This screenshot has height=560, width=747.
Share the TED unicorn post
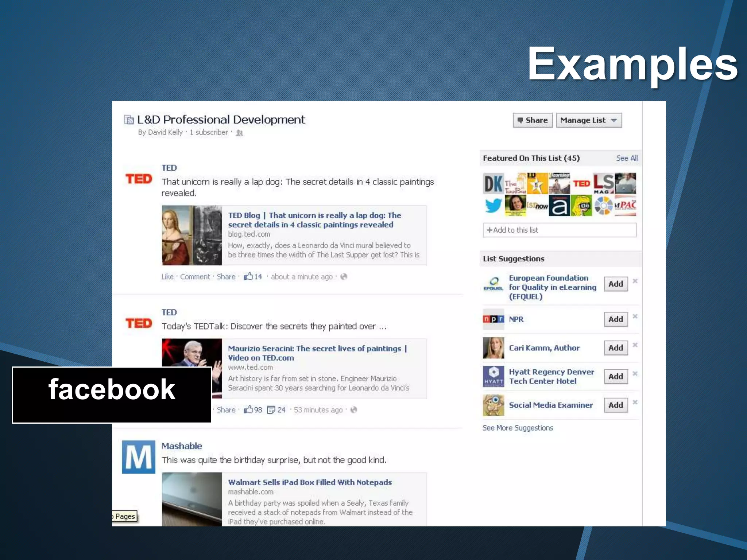click(226, 277)
